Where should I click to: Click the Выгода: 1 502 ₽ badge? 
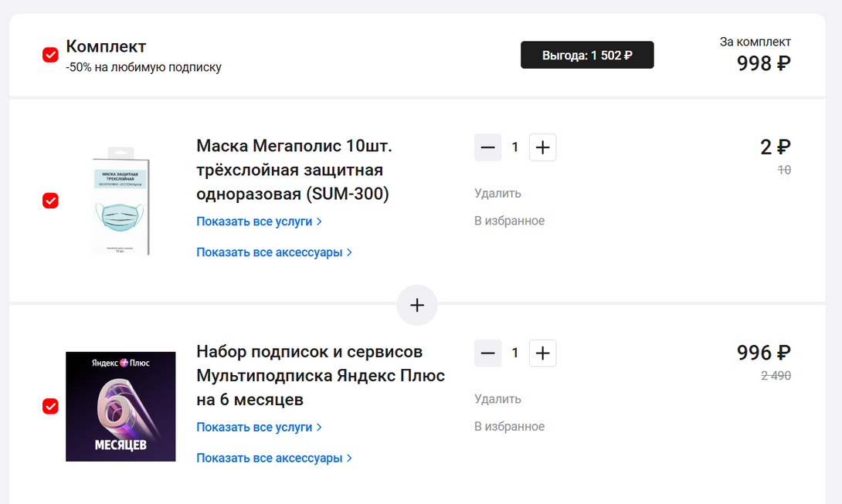click(587, 55)
